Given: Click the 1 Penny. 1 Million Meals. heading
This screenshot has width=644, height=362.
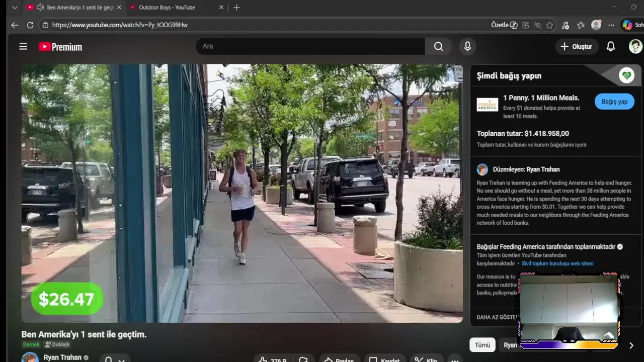Looking at the screenshot, I should (541, 98).
